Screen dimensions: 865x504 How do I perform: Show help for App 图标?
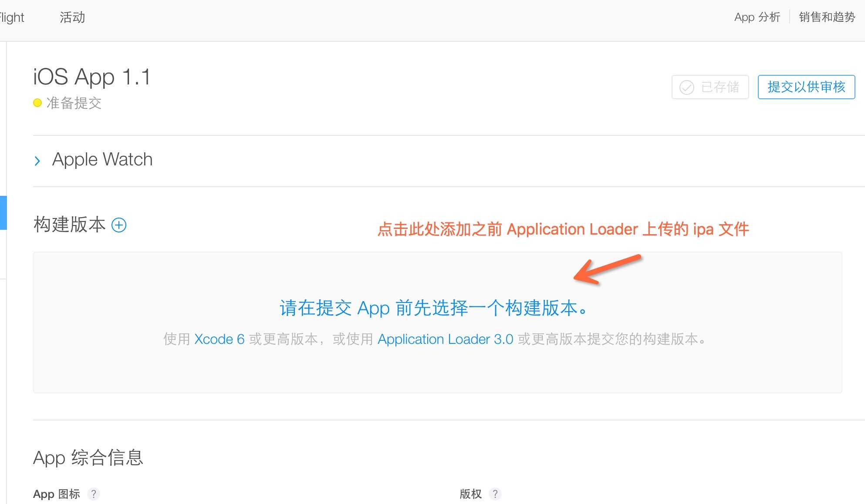tap(93, 494)
